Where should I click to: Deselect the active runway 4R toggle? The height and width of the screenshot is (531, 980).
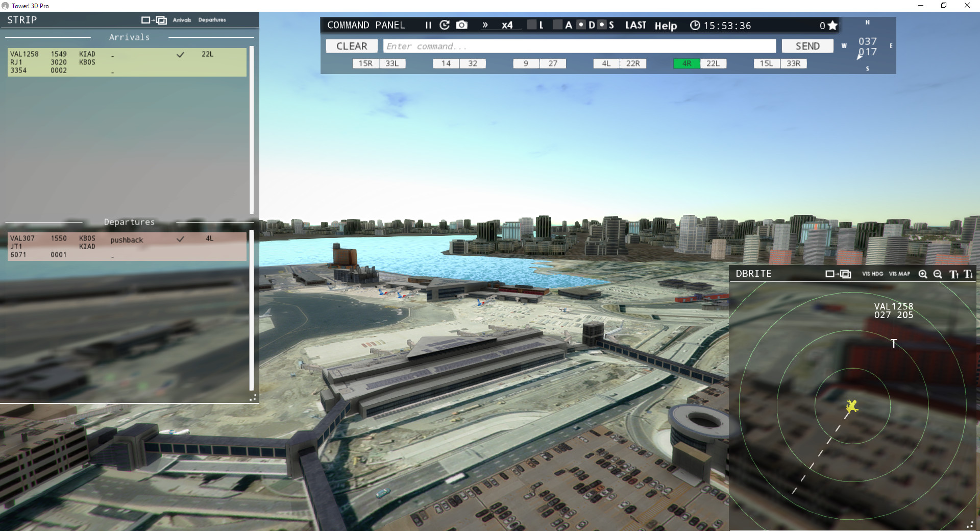(x=687, y=63)
